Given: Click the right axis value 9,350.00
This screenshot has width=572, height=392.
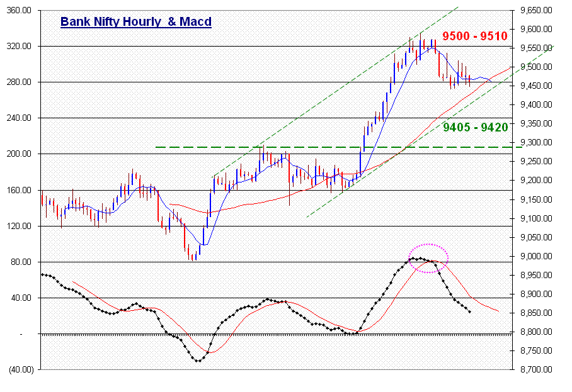Looking at the screenshot, I should click(536, 124).
